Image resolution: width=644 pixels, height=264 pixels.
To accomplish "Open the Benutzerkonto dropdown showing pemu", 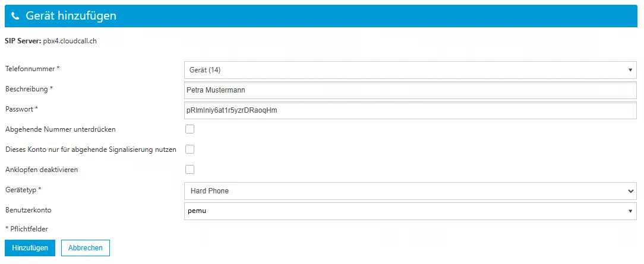I will (x=410, y=211).
